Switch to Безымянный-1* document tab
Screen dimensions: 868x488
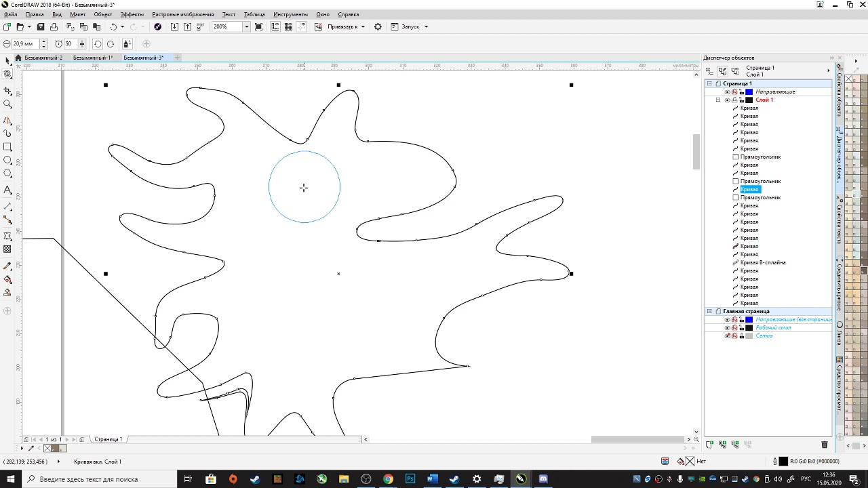pyautogui.click(x=93, y=58)
